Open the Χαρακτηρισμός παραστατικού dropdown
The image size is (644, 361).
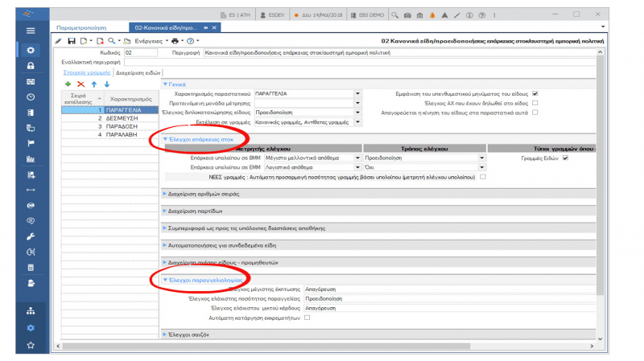tap(357, 93)
